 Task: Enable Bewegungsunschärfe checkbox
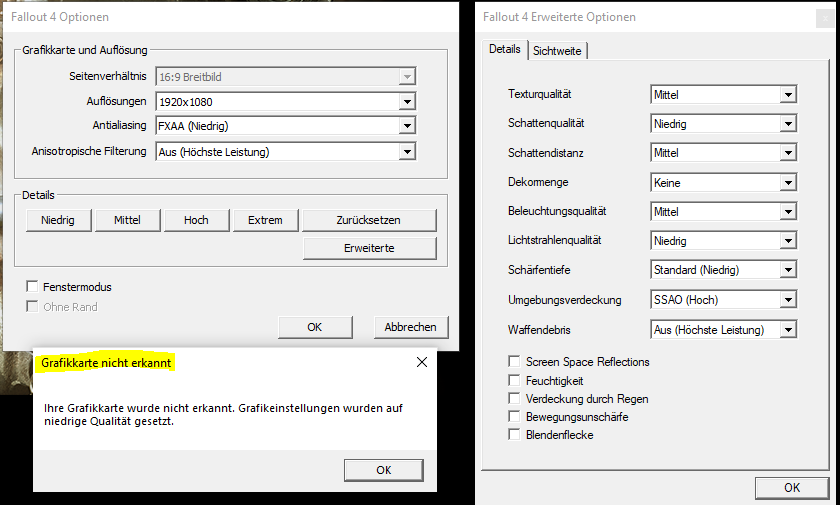(x=514, y=416)
